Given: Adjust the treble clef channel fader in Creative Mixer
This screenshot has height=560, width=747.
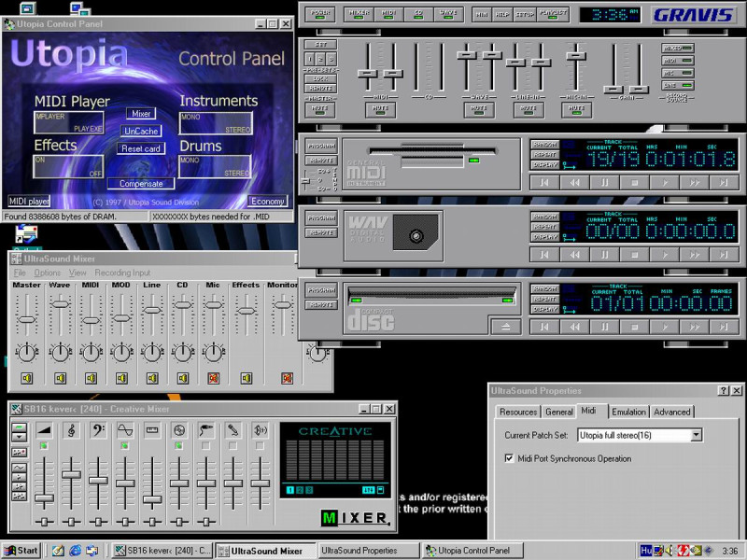Looking at the screenshot, I should click(x=71, y=474).
